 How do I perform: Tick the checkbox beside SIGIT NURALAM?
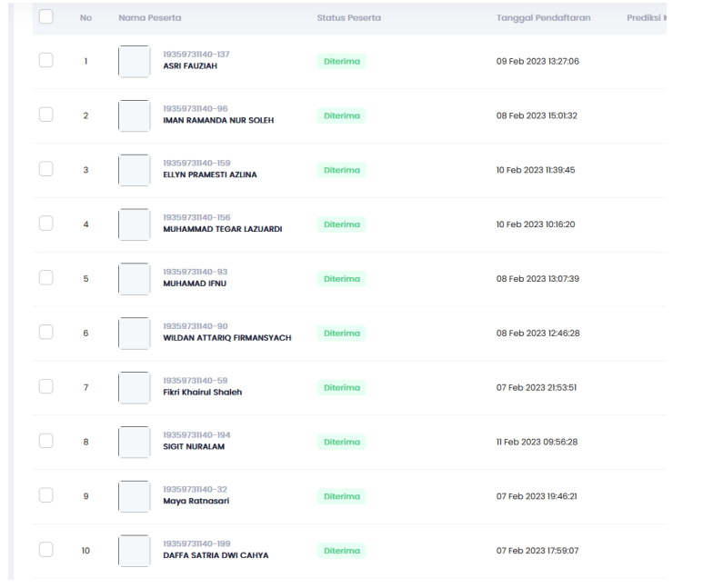[x=46, y=442]
